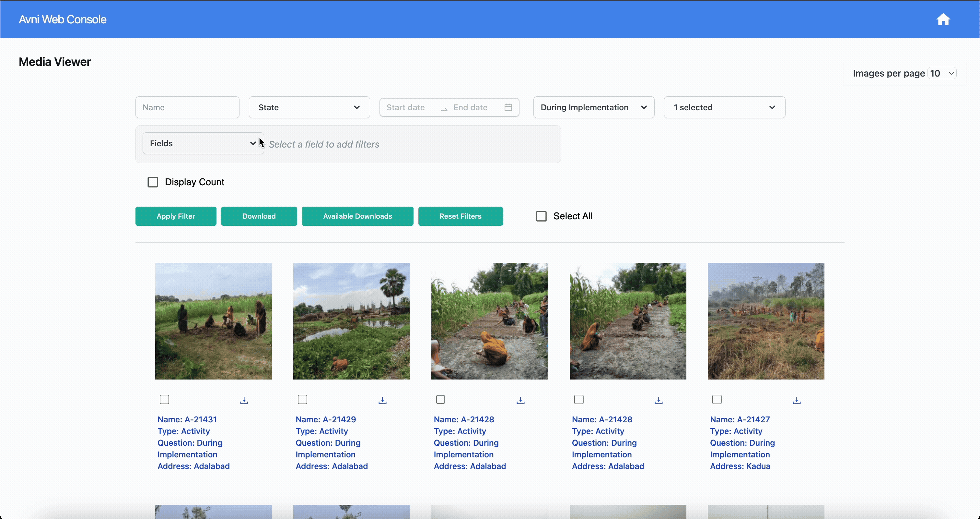Click the Available Downloads button
Screen dimensions: 980x519
(357, 216)
